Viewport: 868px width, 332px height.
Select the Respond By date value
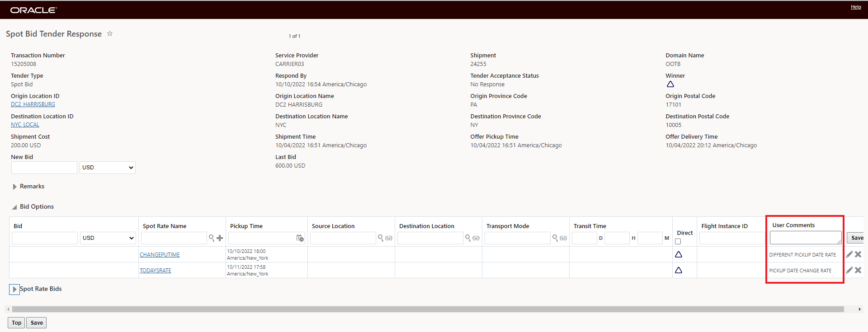321,84
